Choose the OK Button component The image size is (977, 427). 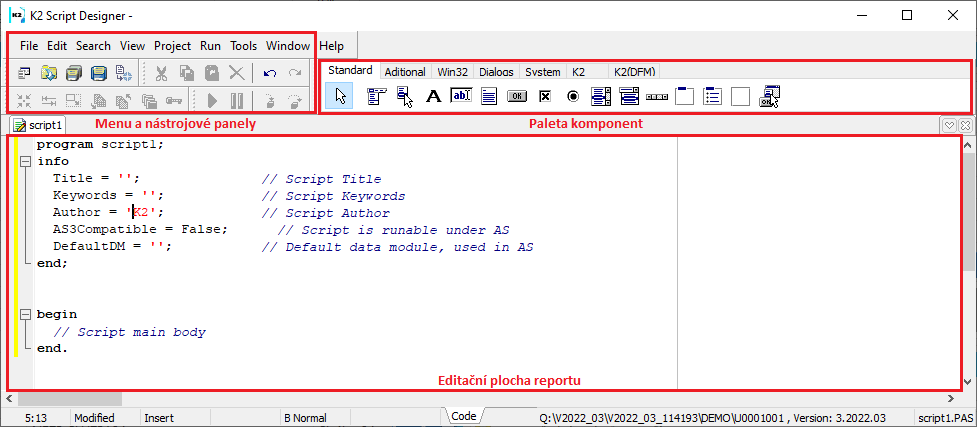[x=517, y=96]
